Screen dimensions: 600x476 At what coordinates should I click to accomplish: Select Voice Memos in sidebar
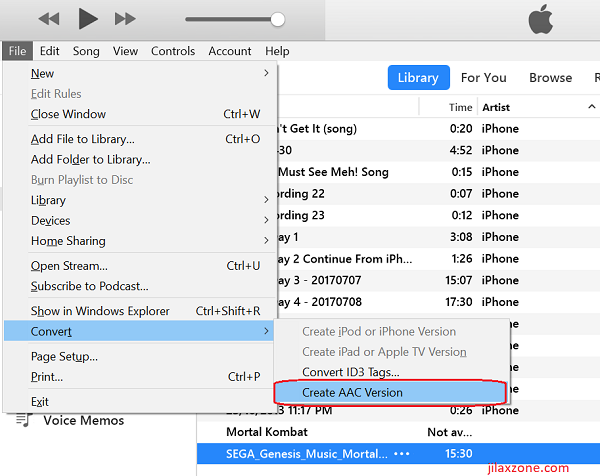(x=83, y=421)
